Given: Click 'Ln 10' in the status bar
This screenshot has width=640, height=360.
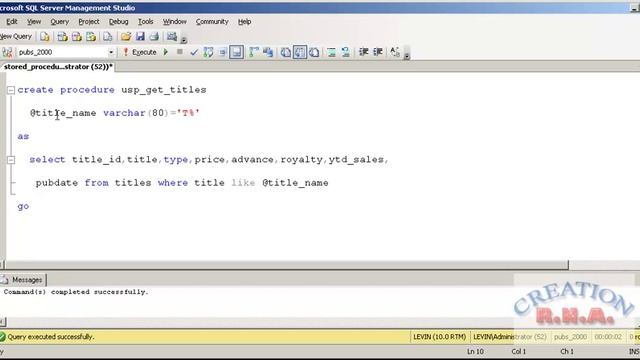Looking at the screenshot, I should [x=475, y=351].
